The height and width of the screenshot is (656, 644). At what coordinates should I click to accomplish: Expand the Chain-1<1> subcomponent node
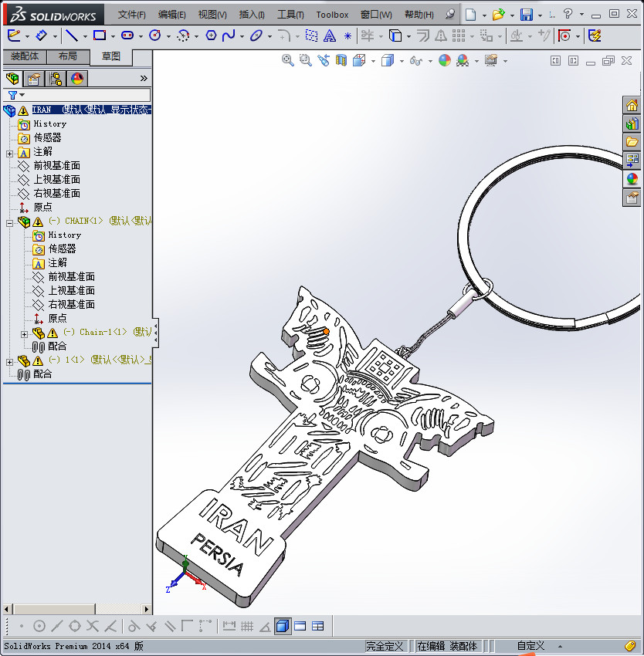24,334
